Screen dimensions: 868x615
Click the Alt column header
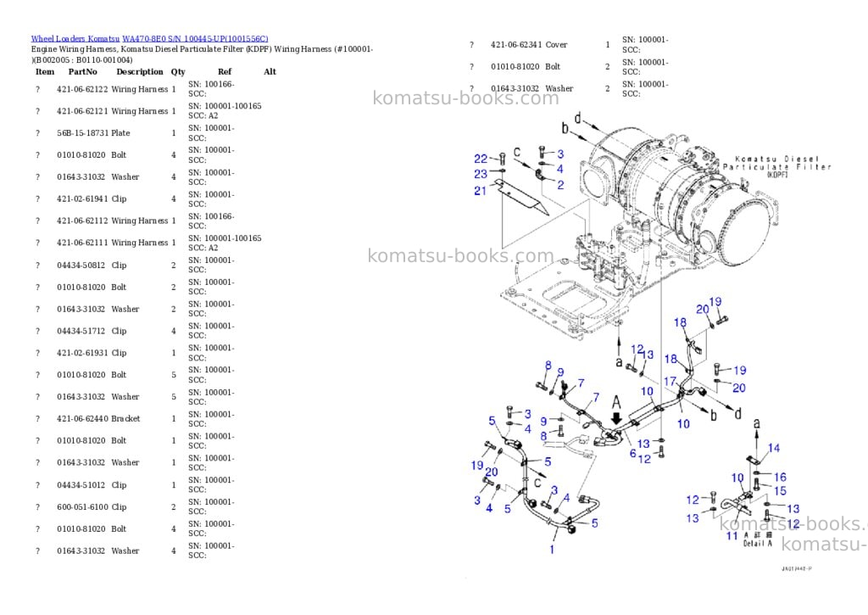[x=270, y=71]
